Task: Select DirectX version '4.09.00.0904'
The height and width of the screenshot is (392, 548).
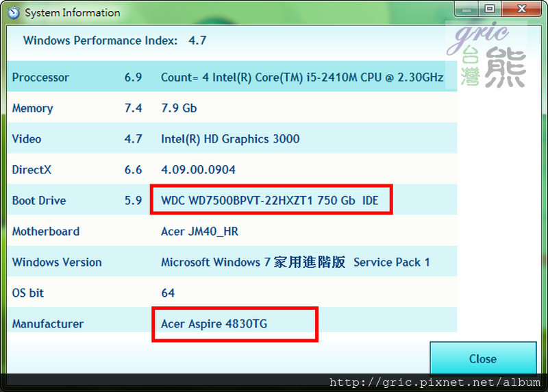Action: (x=198, y=169)
